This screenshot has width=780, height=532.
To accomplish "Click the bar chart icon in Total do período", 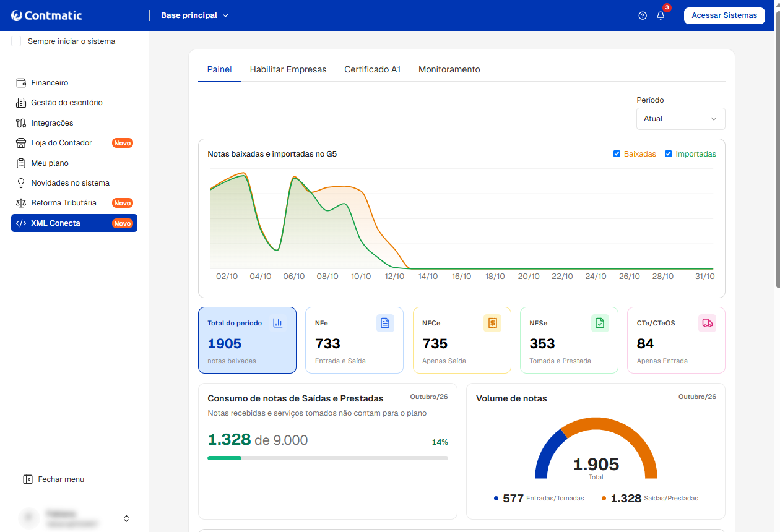I will coord(277,323).
